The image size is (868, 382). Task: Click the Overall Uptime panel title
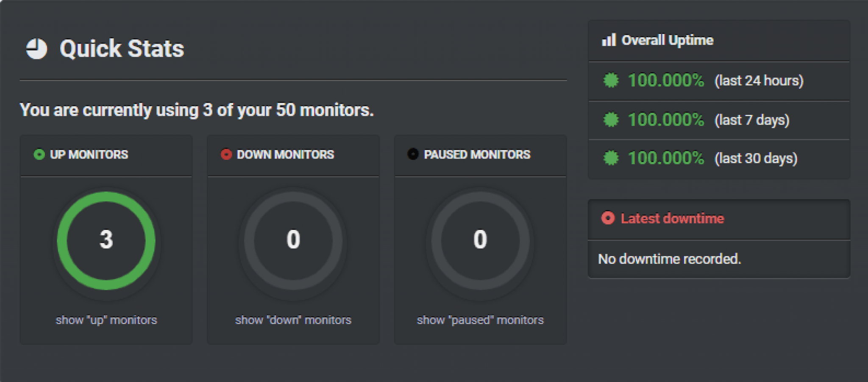pyautogui.click(x=668, y=40)
